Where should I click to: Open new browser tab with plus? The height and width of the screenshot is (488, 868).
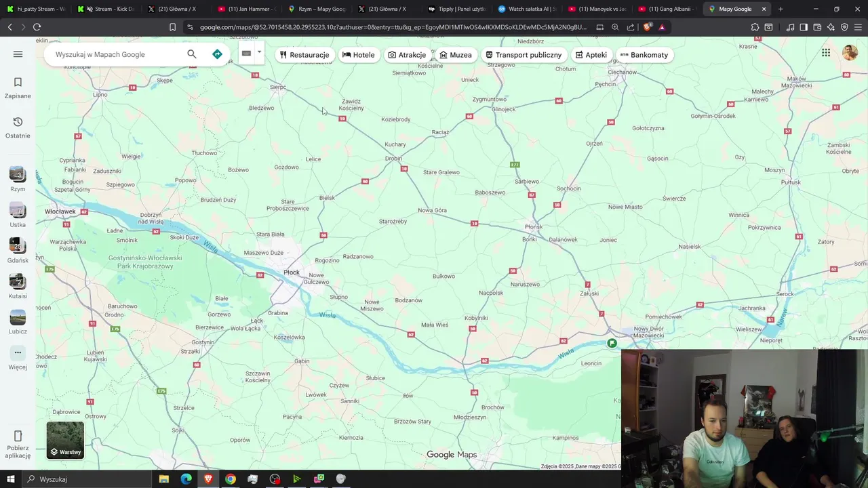point(781,9)
